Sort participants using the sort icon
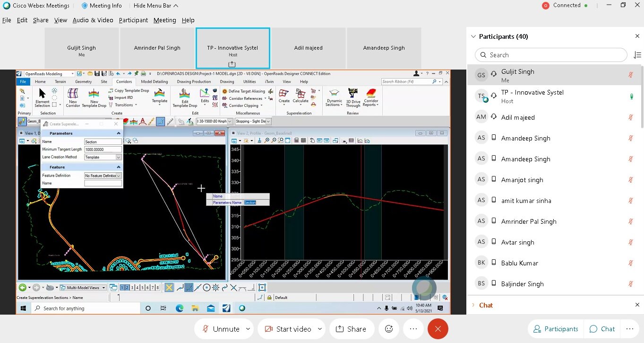 637,55
